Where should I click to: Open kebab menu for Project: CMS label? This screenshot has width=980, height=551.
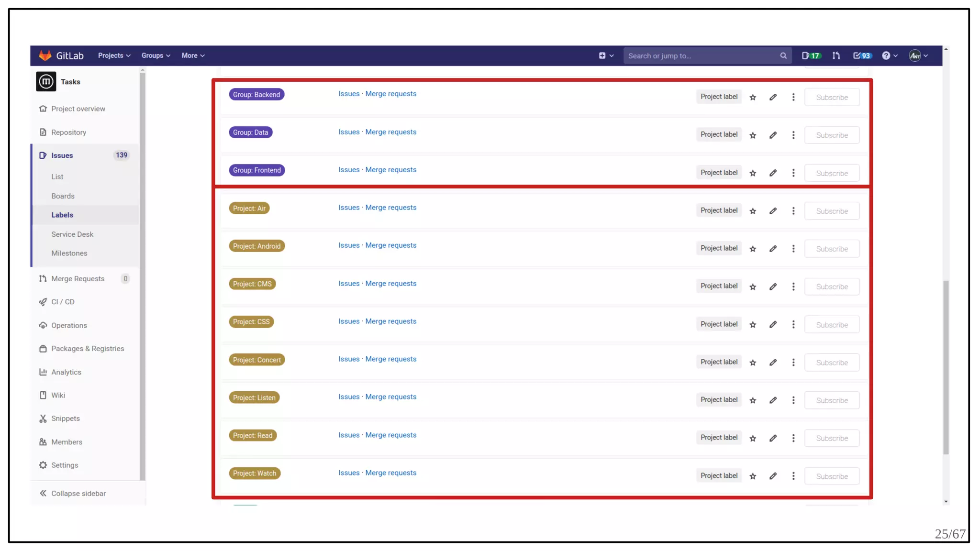pyautogui.click(x=793, y=287)
